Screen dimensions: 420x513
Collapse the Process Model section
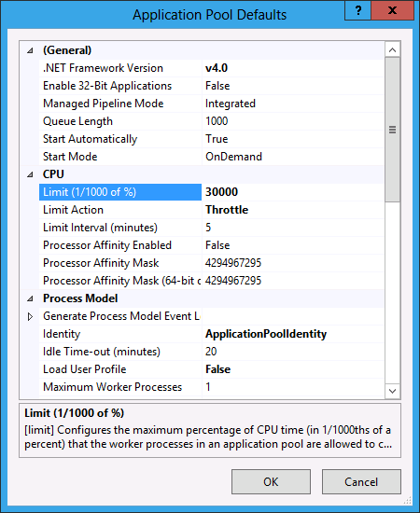[x=30, y=298]
